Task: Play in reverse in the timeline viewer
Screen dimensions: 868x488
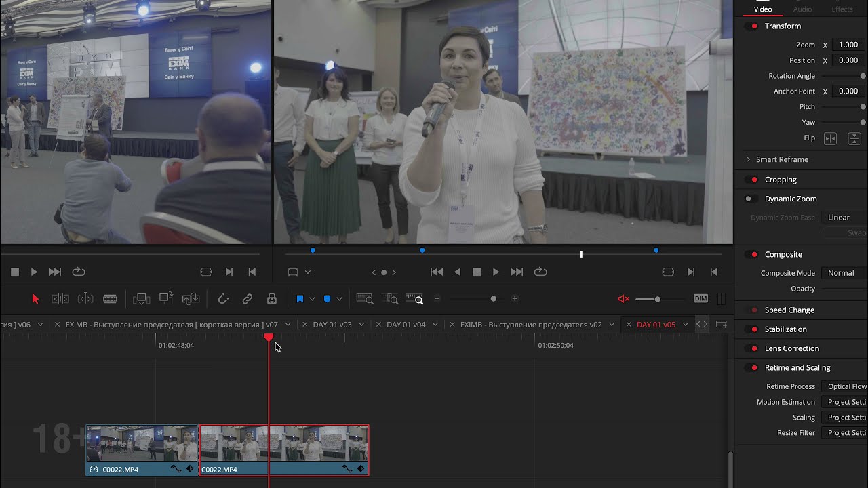Action: point(457,272)
